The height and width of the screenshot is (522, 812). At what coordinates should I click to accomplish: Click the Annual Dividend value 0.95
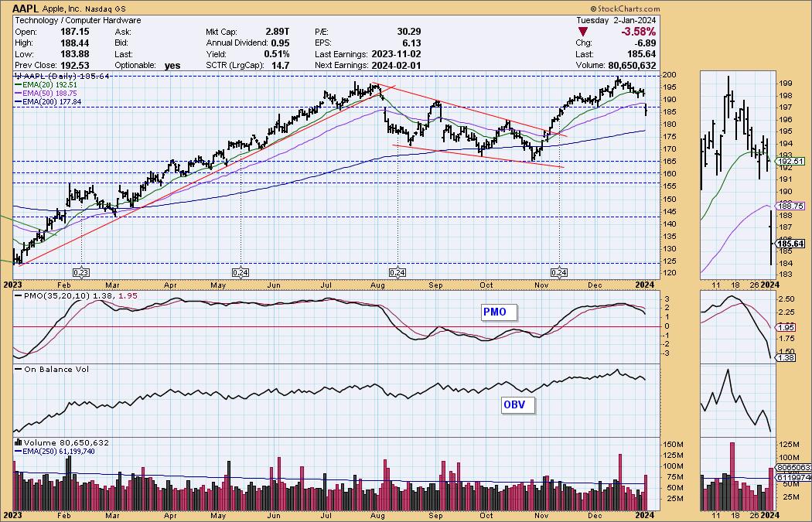pos(280,43)
